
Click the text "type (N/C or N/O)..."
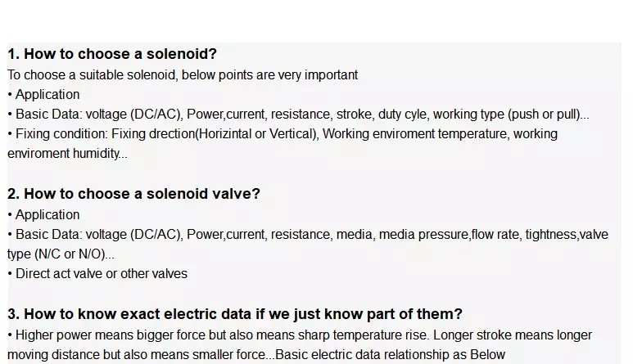pyautogui.click(x=61, y=254)
